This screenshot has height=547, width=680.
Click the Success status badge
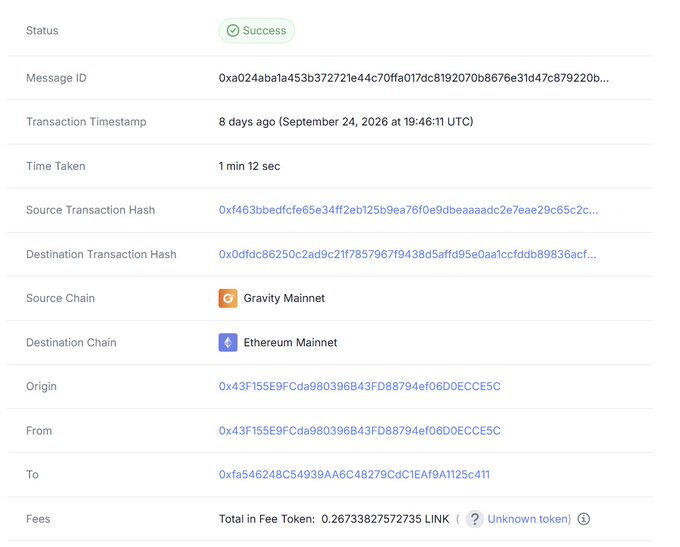(x=257, y=30)
